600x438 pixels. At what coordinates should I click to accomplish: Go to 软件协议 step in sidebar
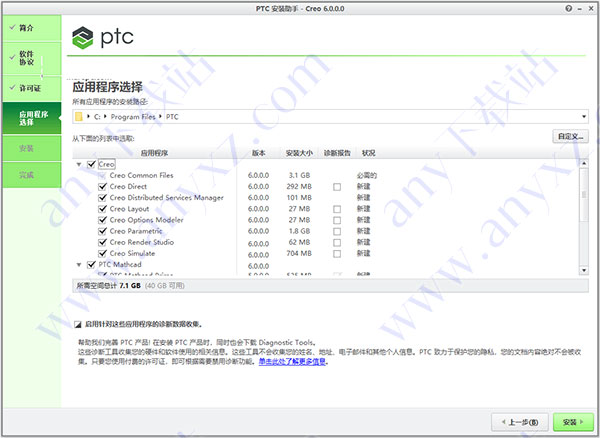tap(32, 58)
